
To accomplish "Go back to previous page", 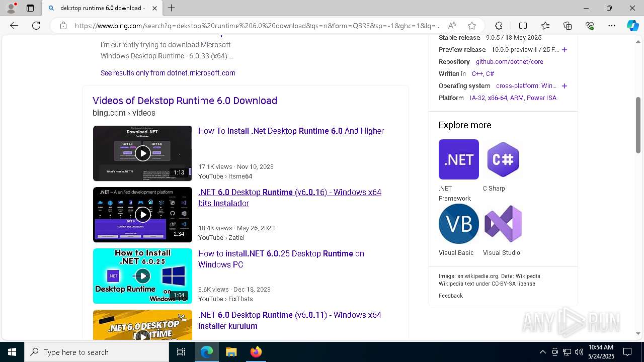I will coord(14,26).
